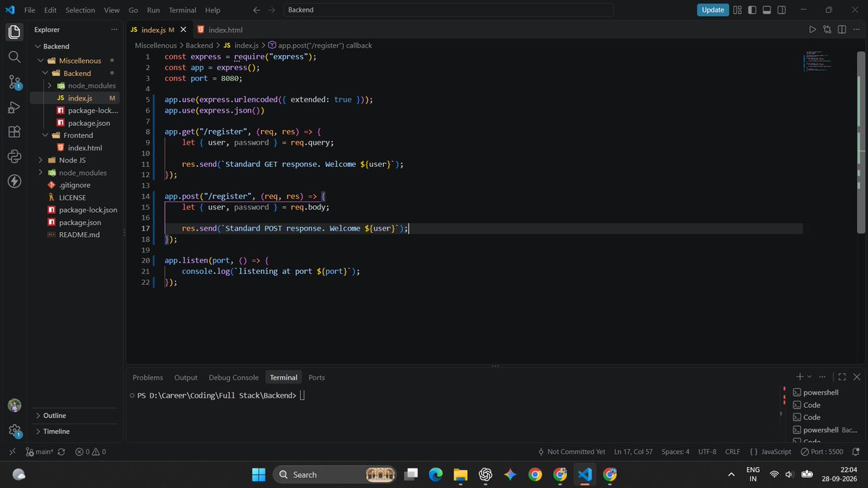The height and width of the screenshot is (488, 868).
Task: Open the Terminal menu in menu bar
Action: coord(182,10)
